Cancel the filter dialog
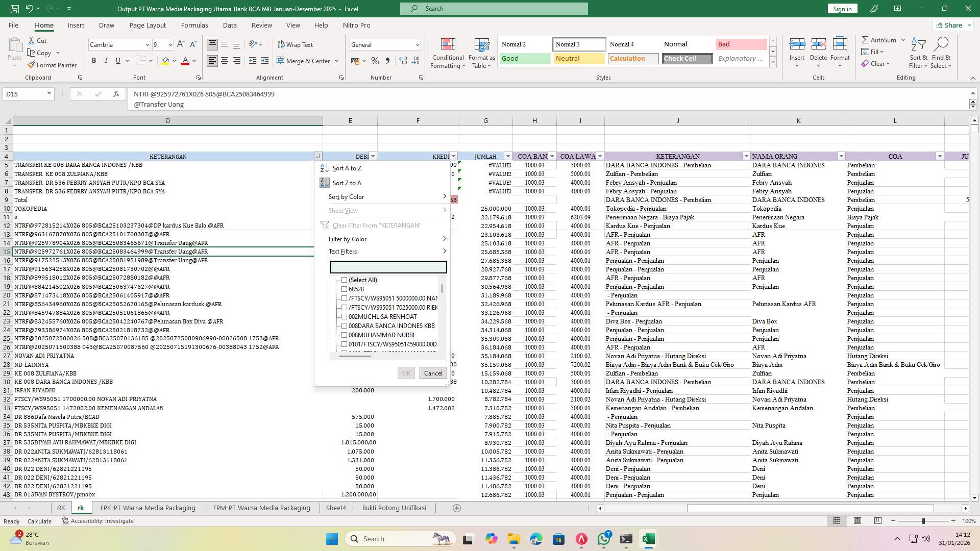 [x=432, y=373]
